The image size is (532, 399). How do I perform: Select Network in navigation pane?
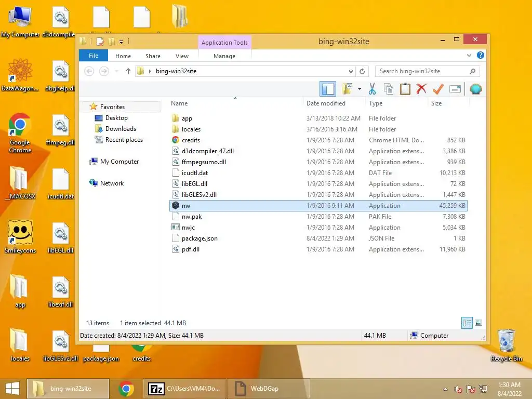pyautogui.click(x=112, y=183)
